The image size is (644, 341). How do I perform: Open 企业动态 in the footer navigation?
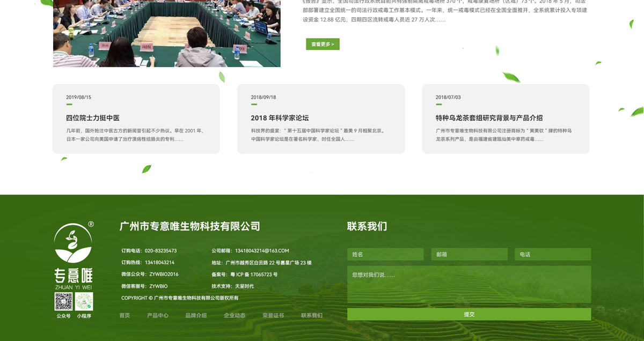click(235, 315)
